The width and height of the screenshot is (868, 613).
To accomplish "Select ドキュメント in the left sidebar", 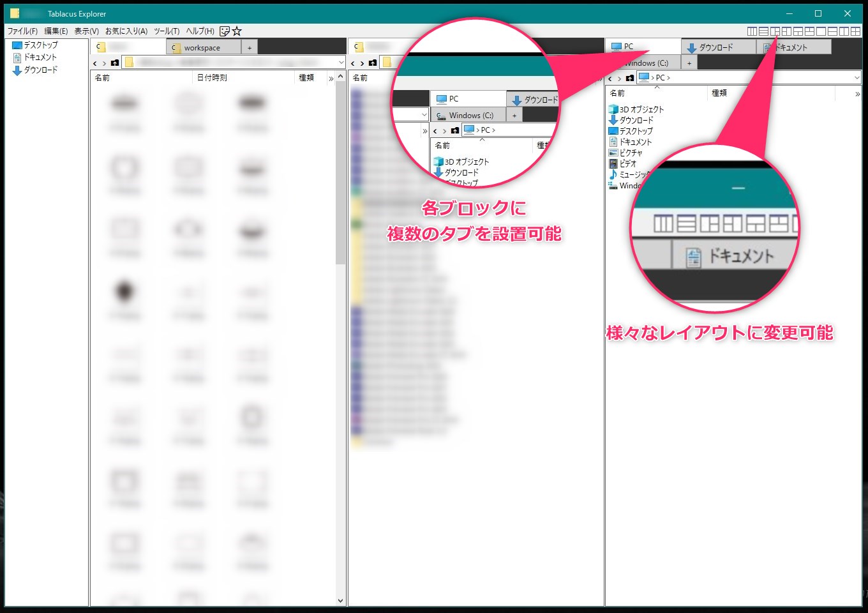I will 35,57.
